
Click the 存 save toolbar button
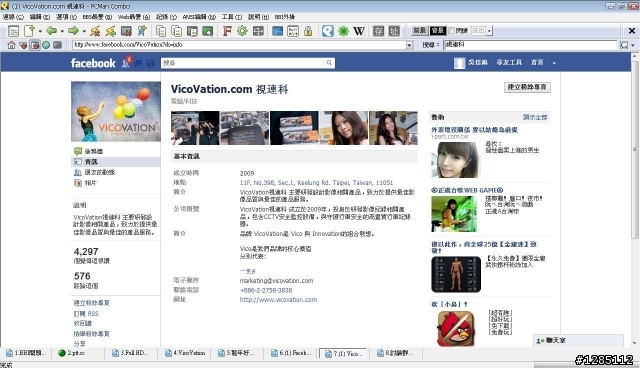click(x=378, y=31)
